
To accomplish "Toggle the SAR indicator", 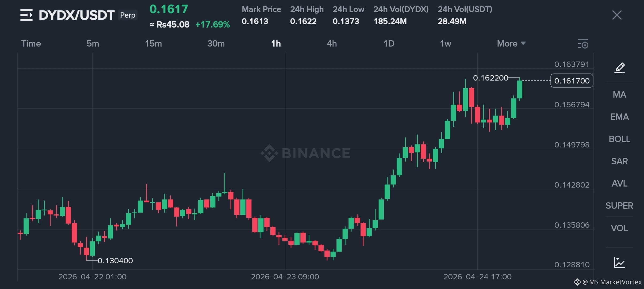I will [x=619, y=161].
